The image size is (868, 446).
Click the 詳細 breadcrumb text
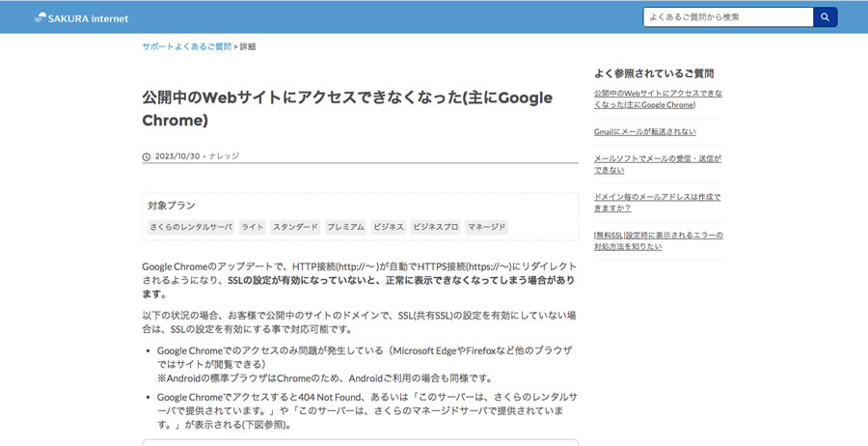pyautogui.click(x=248, y=47)
